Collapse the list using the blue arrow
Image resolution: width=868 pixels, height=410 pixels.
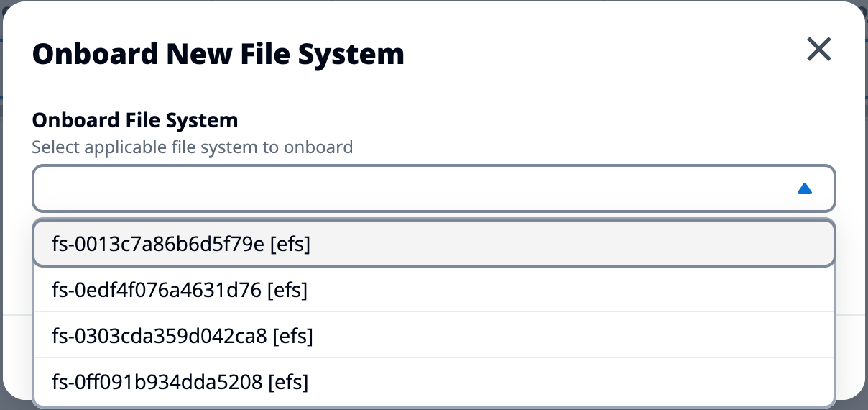tap(805, 188)
